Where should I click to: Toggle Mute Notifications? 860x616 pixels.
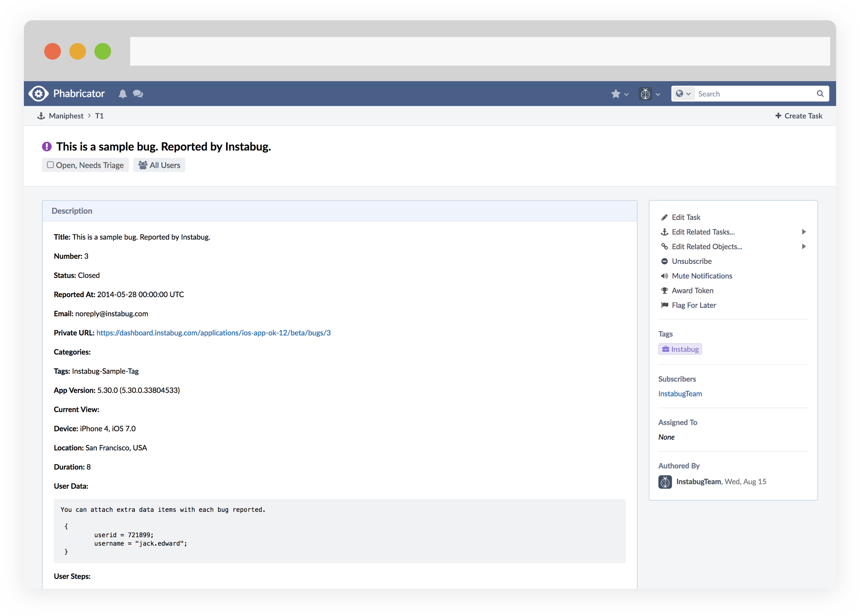pos(702,276)
